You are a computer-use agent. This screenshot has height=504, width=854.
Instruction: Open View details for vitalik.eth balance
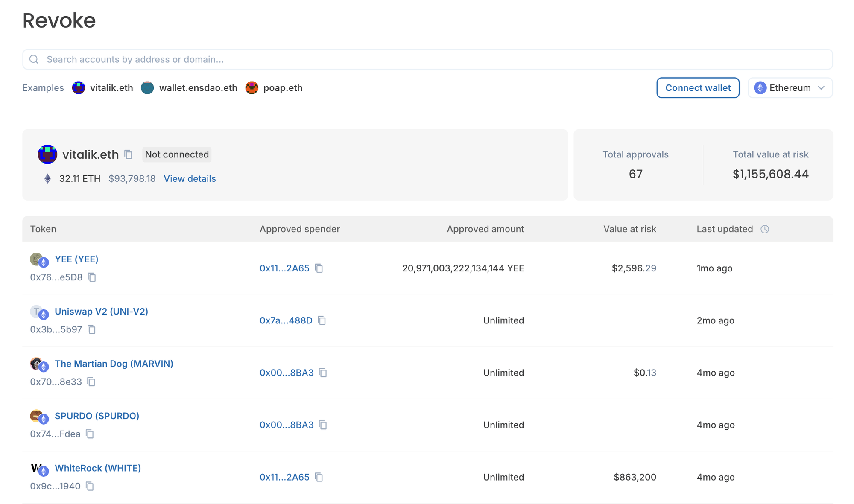point(190,179)
